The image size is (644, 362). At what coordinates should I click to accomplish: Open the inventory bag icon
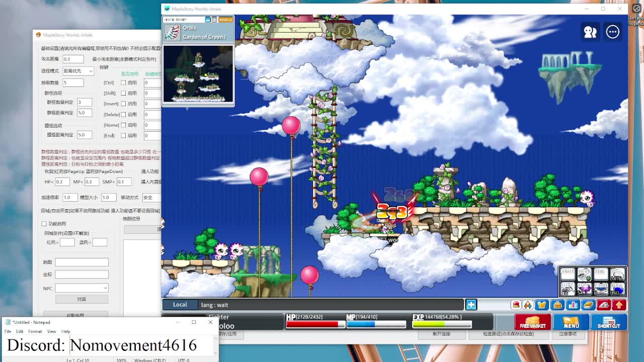[x=557, y=305]
